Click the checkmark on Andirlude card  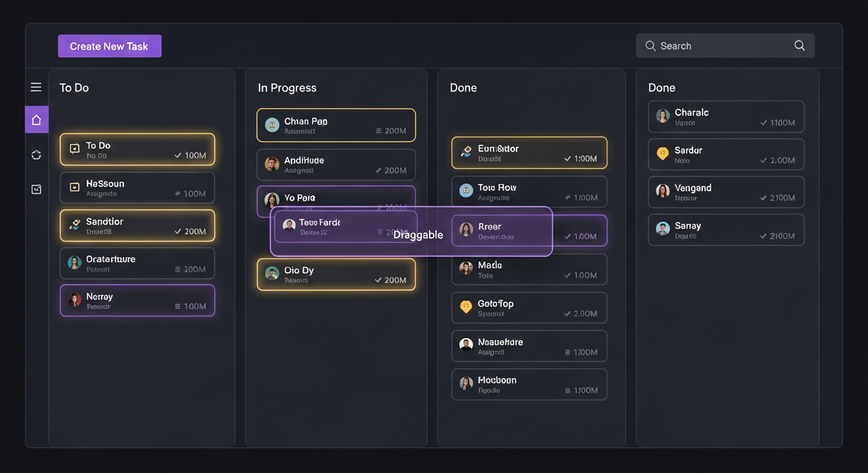(378, 171)
